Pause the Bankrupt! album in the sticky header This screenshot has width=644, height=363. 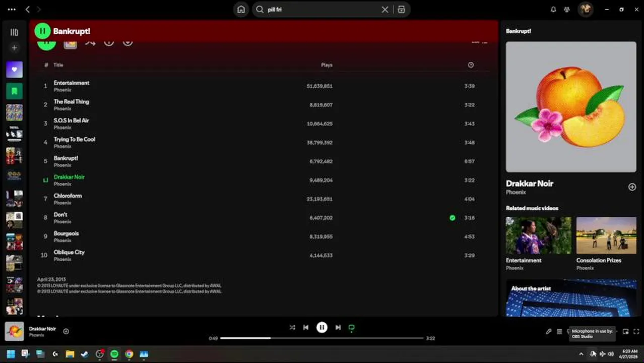pyautogui.click(x=42, y=31)
